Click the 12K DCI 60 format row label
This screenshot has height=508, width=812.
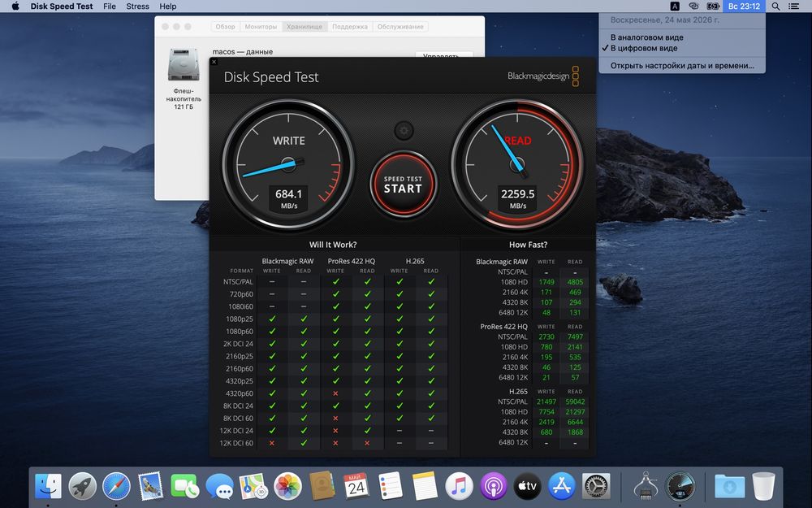coord(236,443)
